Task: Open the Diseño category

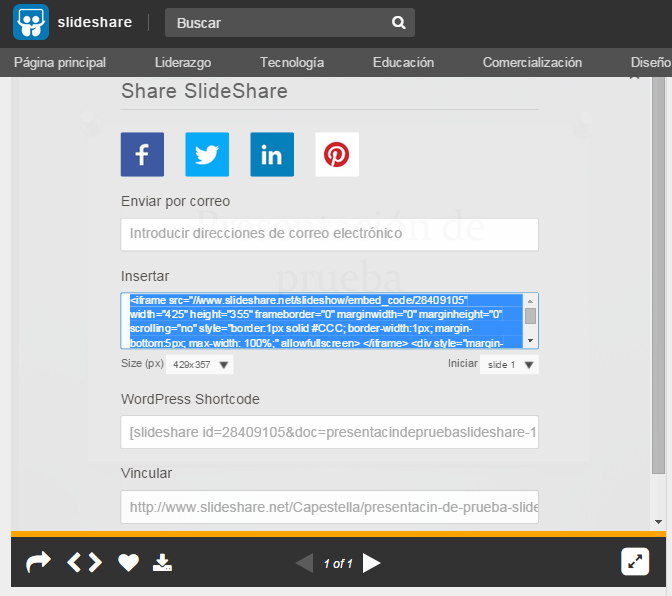Action: [651, 63]
